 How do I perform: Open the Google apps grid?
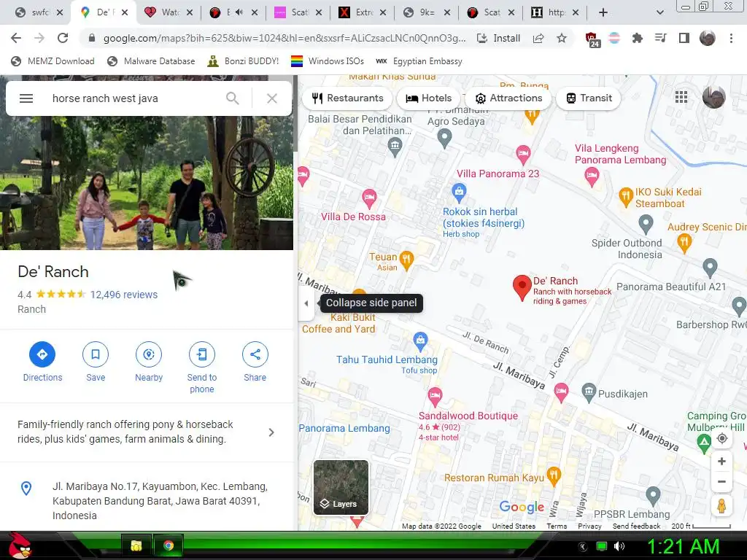click(x=681, y=97)
